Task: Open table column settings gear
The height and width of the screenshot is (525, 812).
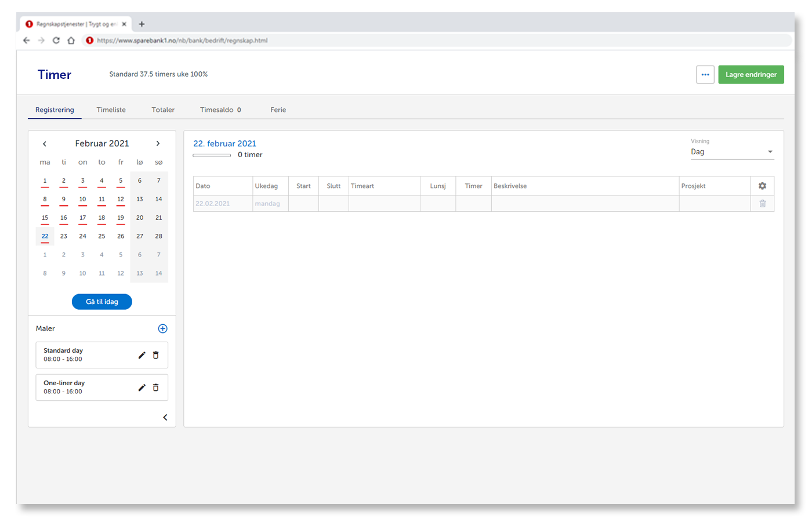Action: click(762, 186)
